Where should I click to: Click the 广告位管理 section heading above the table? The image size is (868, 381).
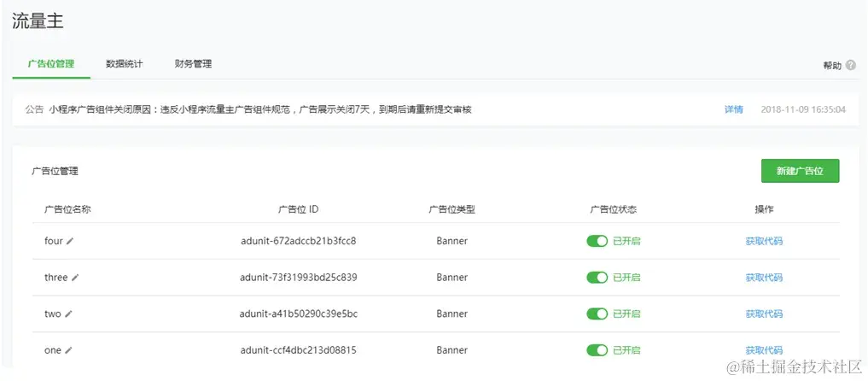click(55, 171)
